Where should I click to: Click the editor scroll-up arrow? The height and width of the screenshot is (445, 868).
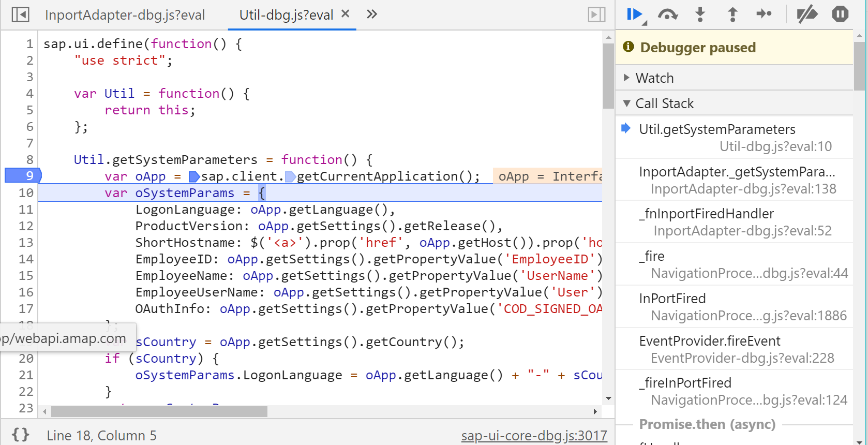[608, 37]
